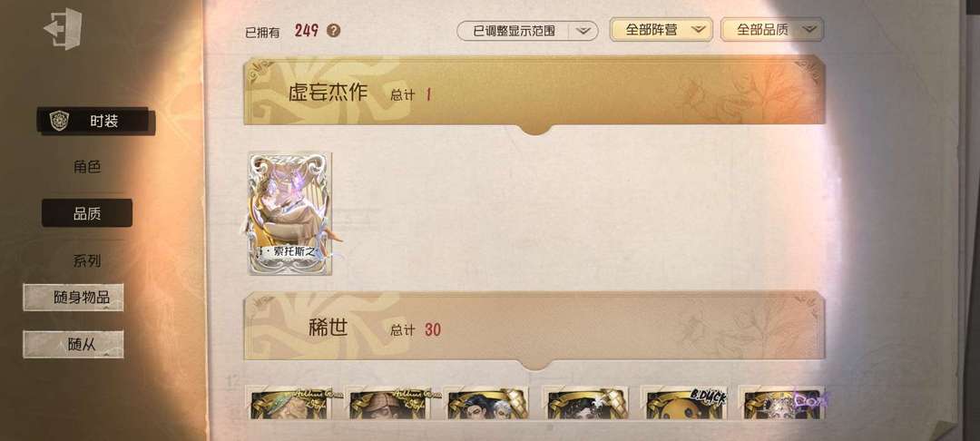Select the B.Duck costume thumbnail
980x441 pixels.
click(x=684, y=403)
